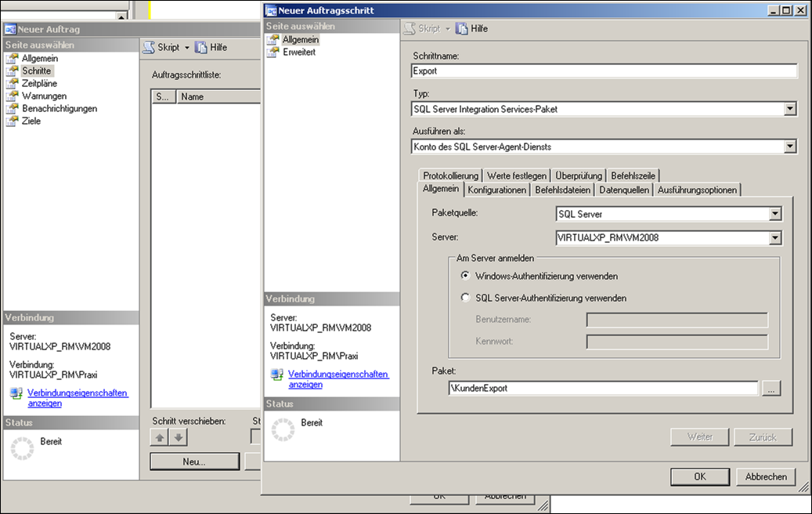Viewport: 812px width, 514px height.
Task: Switch to the Konfigurationen tab
Action: coord(497,190)
